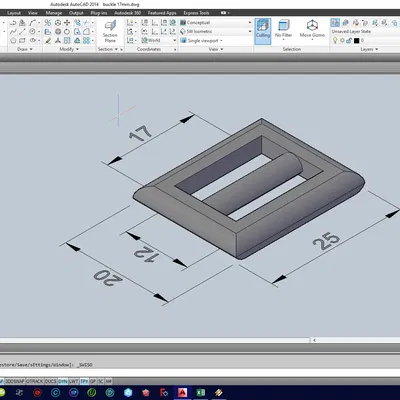Screen dimensions: 400x400
Task: Click the Erase tool icon in Modify
Action: pyautogui.click(x=48, y=40)
